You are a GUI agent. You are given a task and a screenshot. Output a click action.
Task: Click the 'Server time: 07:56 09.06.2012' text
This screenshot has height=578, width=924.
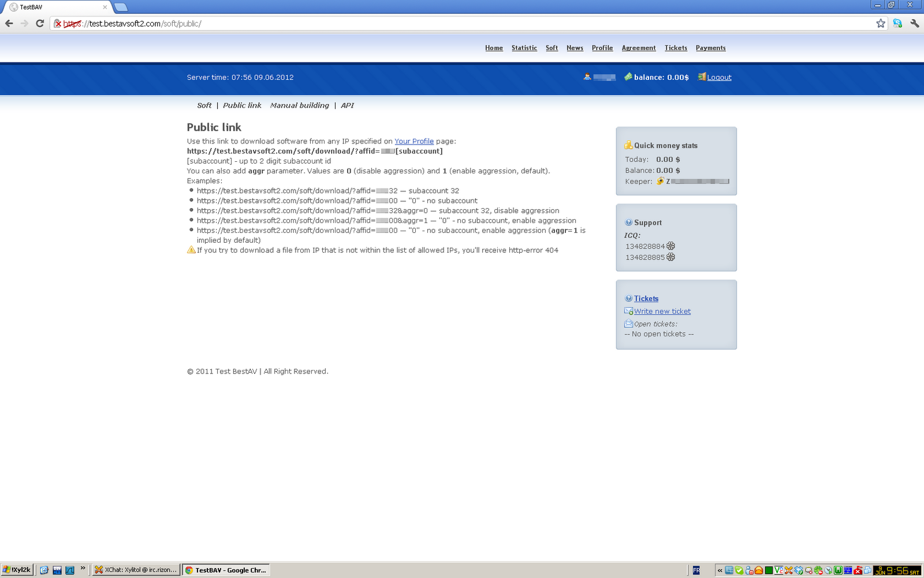240,77
